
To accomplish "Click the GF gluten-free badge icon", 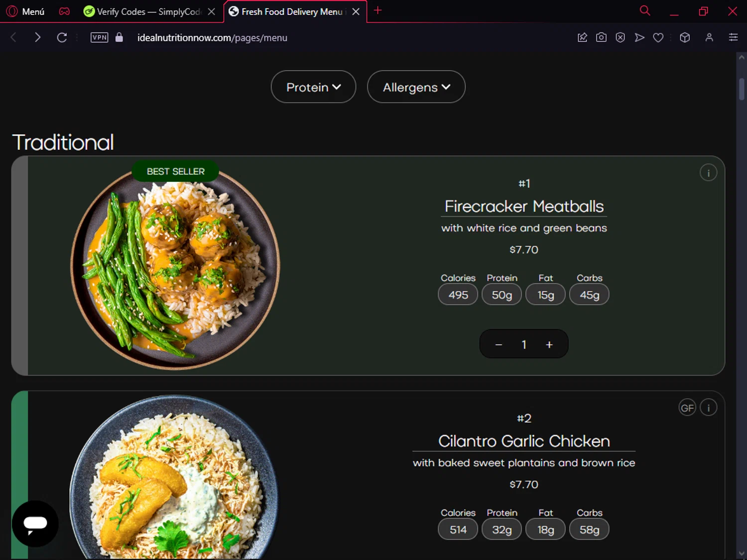I will coord(687,408).
